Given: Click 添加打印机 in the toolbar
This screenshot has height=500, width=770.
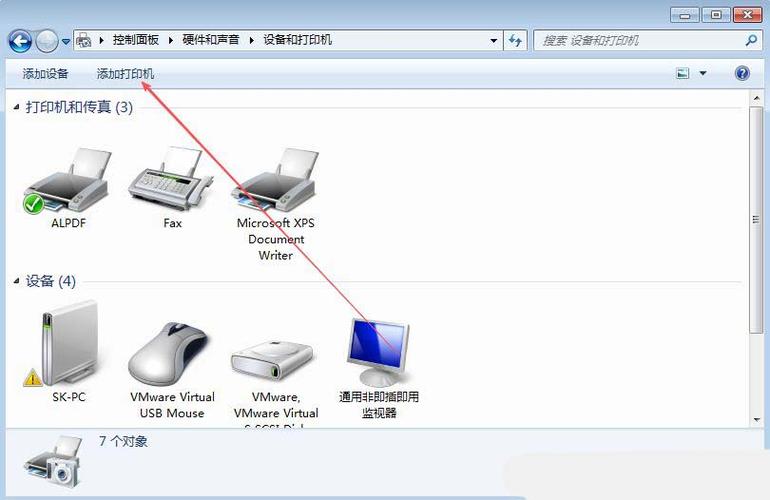Looking at the screenshot, I should pyautogui.click(x=125, y=74).
